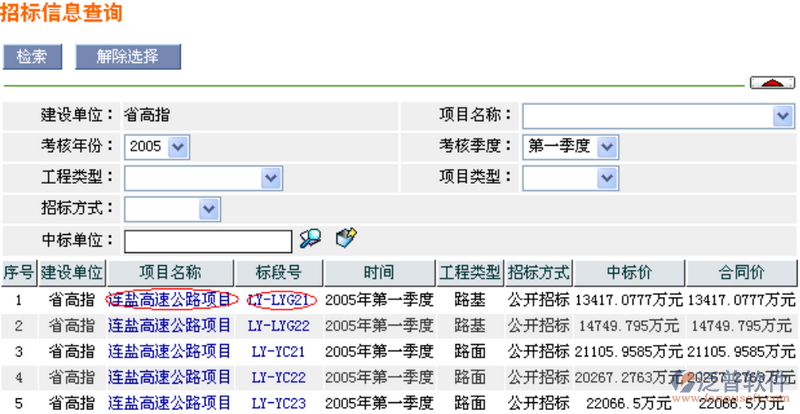Collapse the query panel with the red arrow button
Viewport: 800px width, 414px height.
pyautogui.click(x=772, y=83)
